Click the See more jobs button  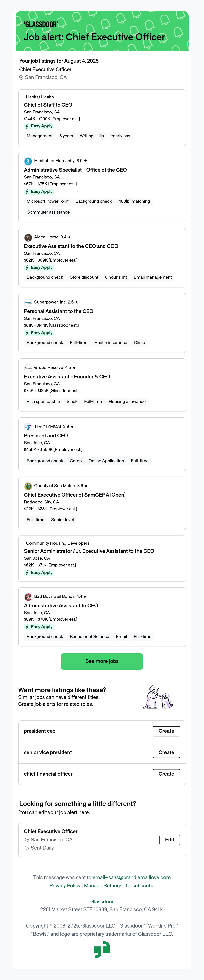tap(102, 662)
